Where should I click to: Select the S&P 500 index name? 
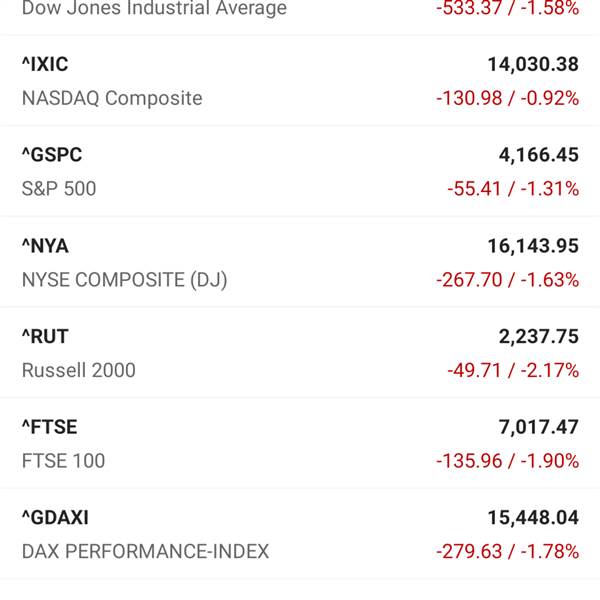coord(59,189)
